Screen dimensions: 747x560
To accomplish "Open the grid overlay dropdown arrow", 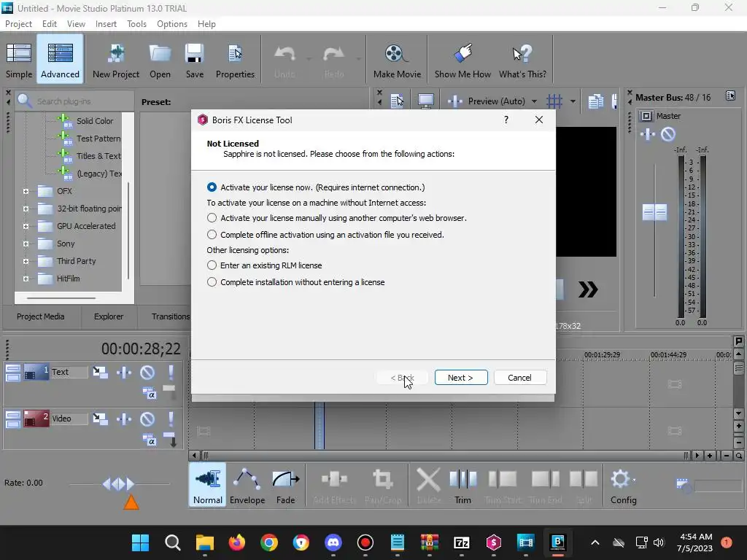I will coord(573,101).
